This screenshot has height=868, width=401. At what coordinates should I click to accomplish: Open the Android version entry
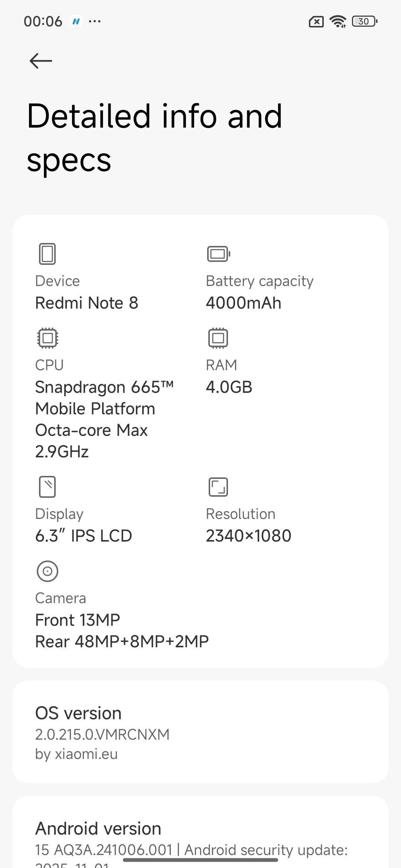tap(200, 838)
